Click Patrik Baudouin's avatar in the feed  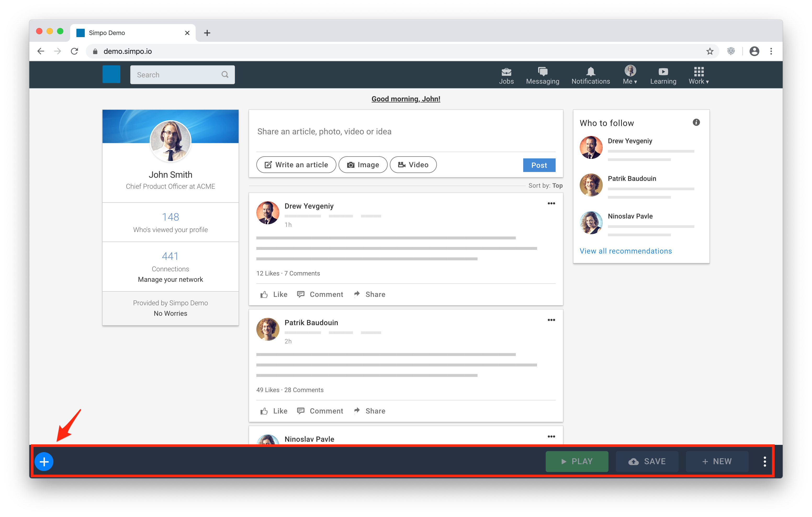268,329
